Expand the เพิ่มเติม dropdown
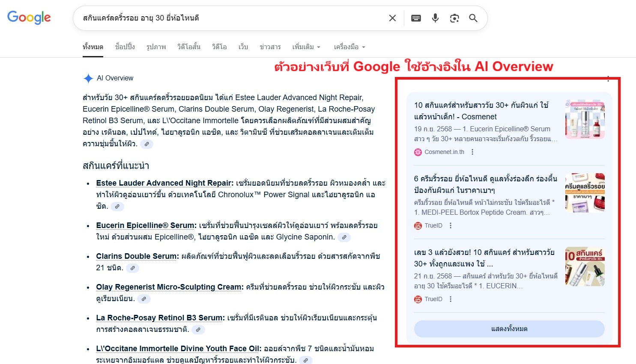The height and width of the screenshot is (364, 636). pyautogui.click(x=306, y=47)
